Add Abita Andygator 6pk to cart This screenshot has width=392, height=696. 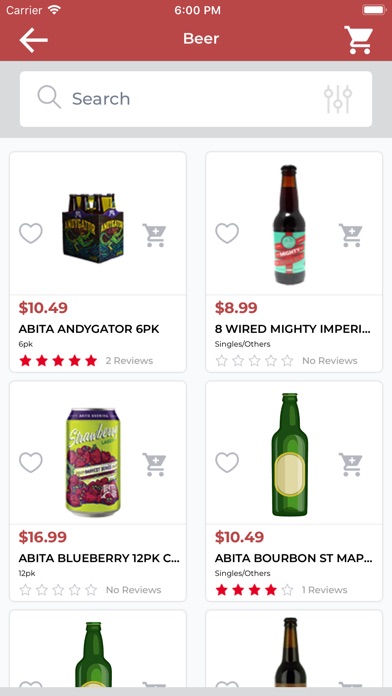click(x=154, y=235)
